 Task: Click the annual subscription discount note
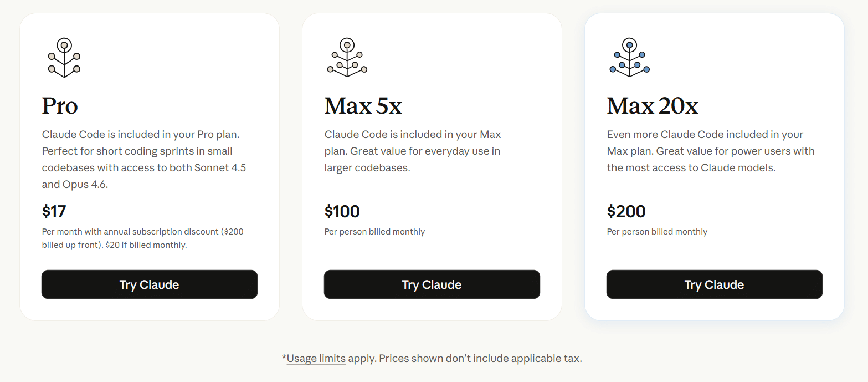(142, 238)
